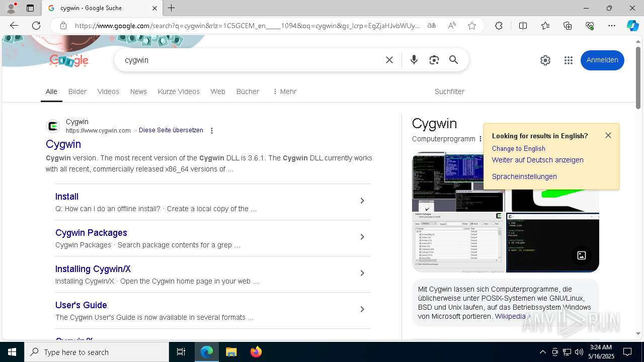Screen dimensions: 644x362
Task: Switch to the News tab
Action: [138, 92]
